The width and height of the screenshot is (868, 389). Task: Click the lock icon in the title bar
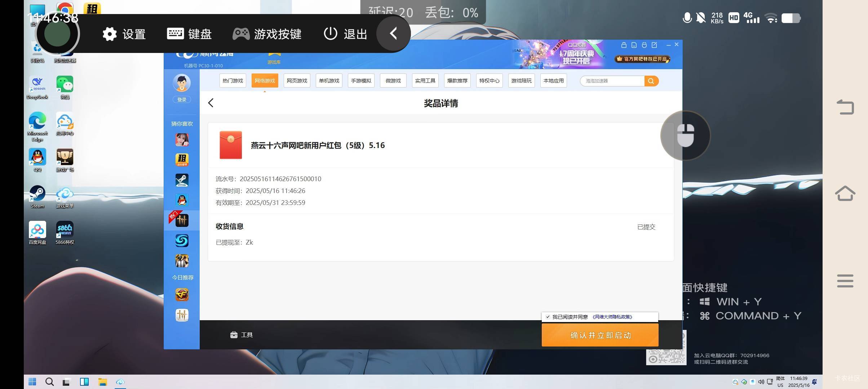624,45
